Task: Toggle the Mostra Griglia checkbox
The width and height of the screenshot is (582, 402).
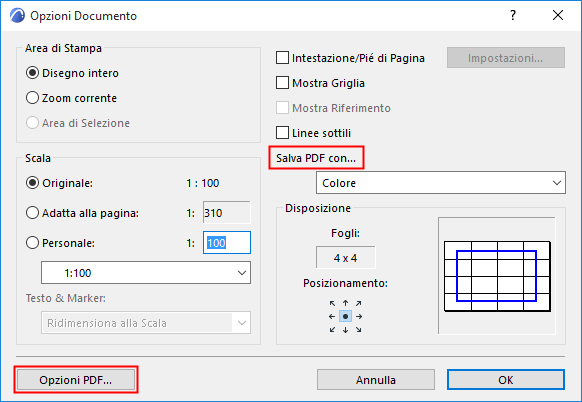Action: click(282, 83)
